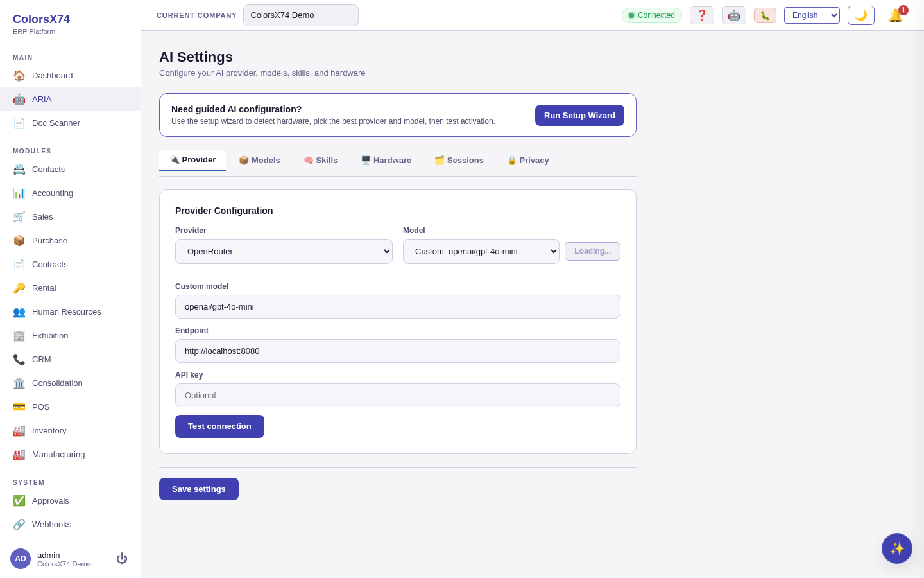The image size is (924, 578).
Task: Click the Provider Configuration heading
Action: coord(224,211)
